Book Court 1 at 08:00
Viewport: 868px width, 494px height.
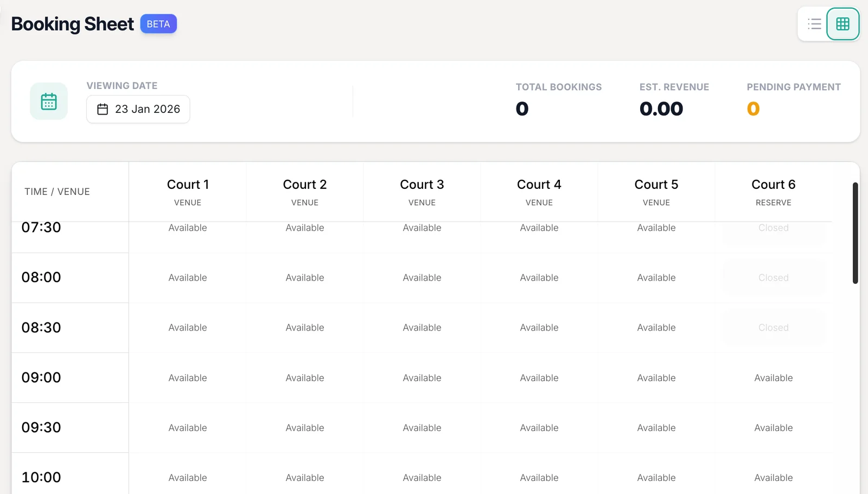pyautogui.click(x=188, y=278)
